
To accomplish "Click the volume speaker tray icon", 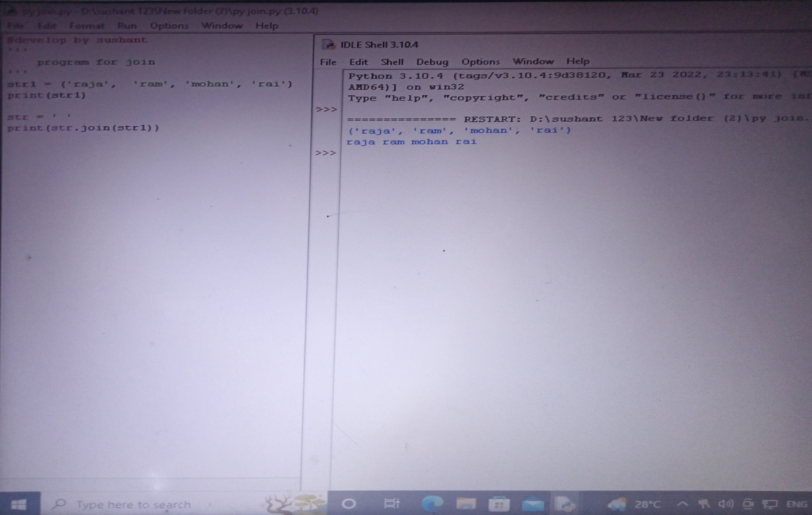I will pos(725,504).
